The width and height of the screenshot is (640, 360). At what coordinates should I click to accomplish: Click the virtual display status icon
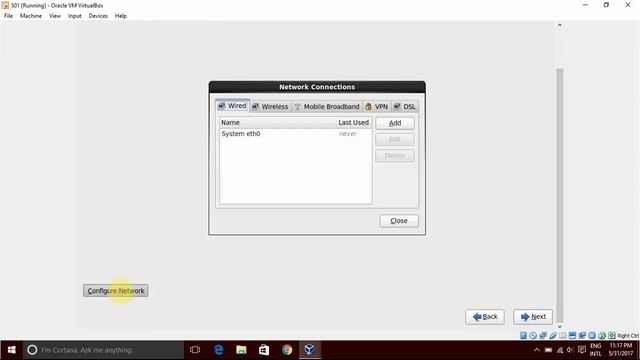572,336
